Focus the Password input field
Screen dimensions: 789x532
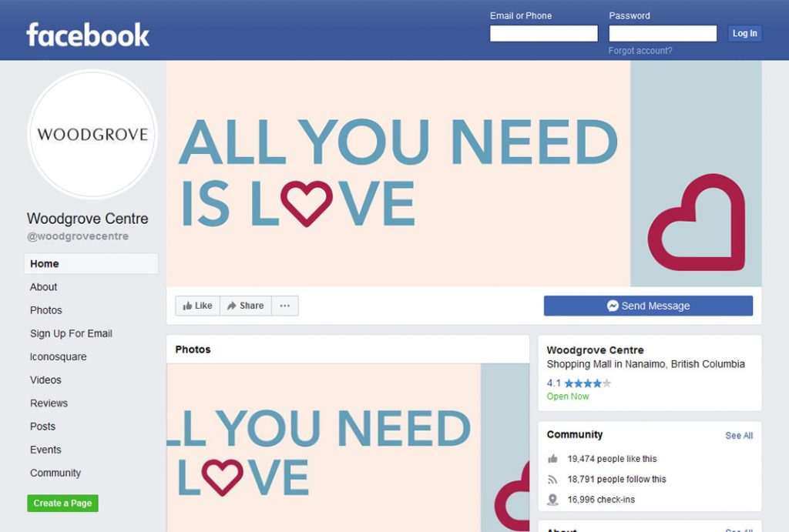663,33
